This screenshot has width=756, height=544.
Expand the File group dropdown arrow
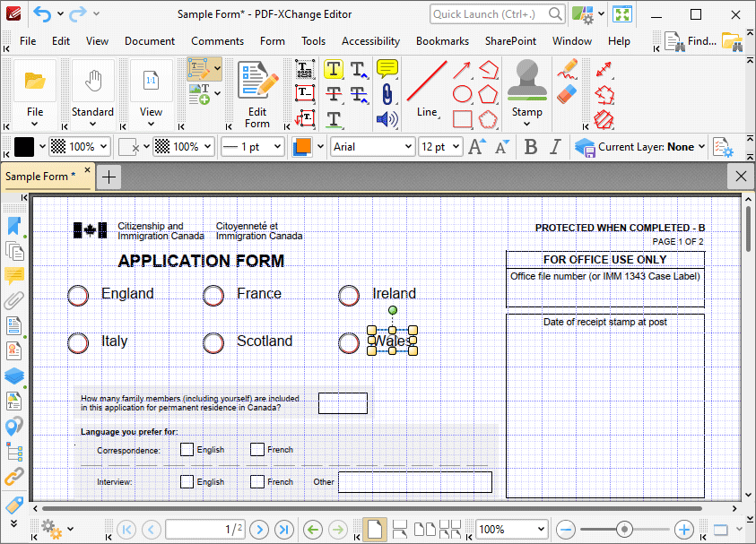click(34, 124)
